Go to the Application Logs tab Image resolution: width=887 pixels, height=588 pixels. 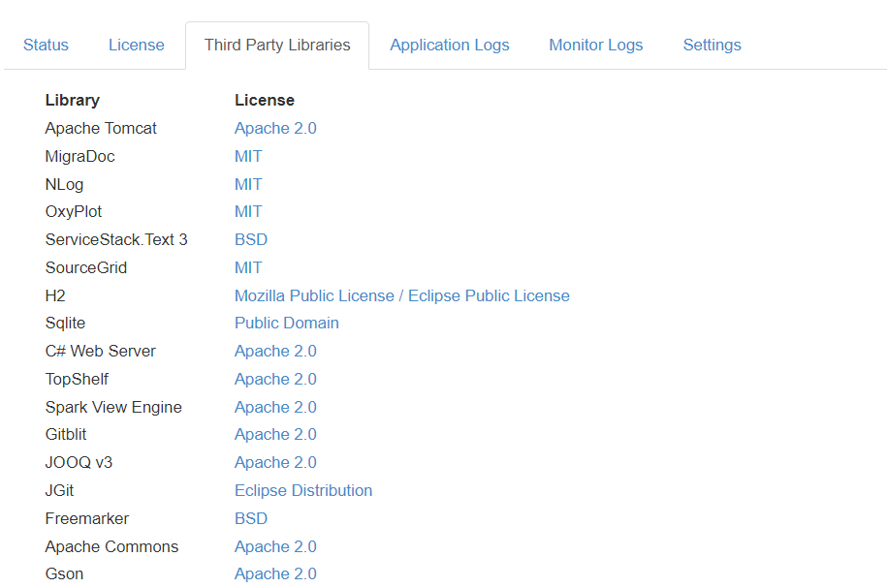coord(449,45)
